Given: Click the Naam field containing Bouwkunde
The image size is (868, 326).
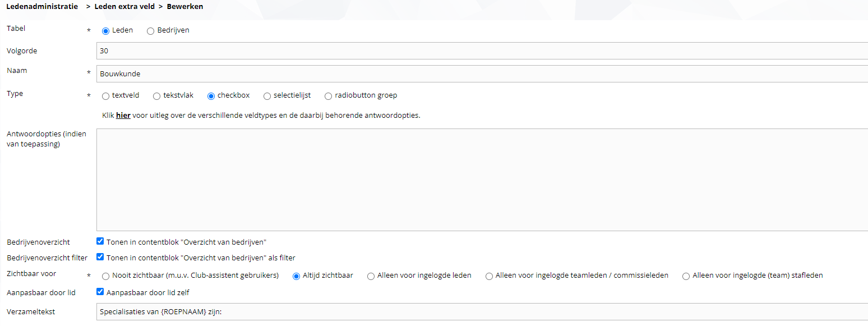Looking at the screenshot, I should (482, 74).
